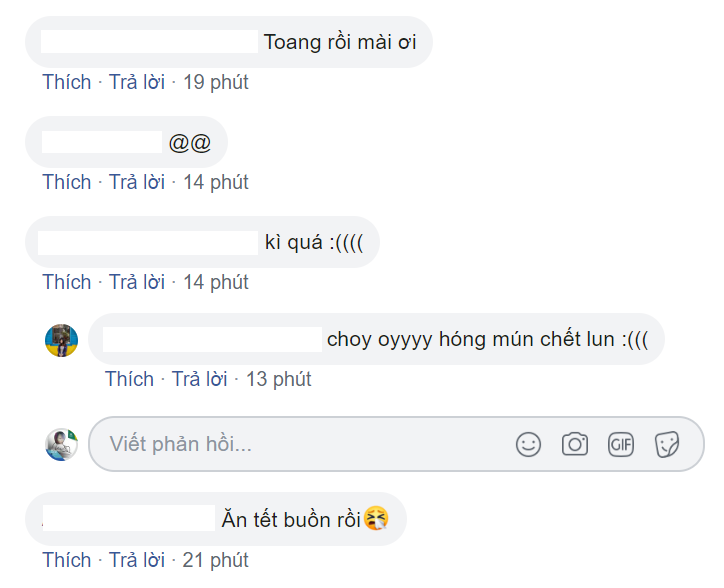Reply to the 'Ăn tết buồn rồi' comment
The image size is (724, 588).
pos(137,560)
